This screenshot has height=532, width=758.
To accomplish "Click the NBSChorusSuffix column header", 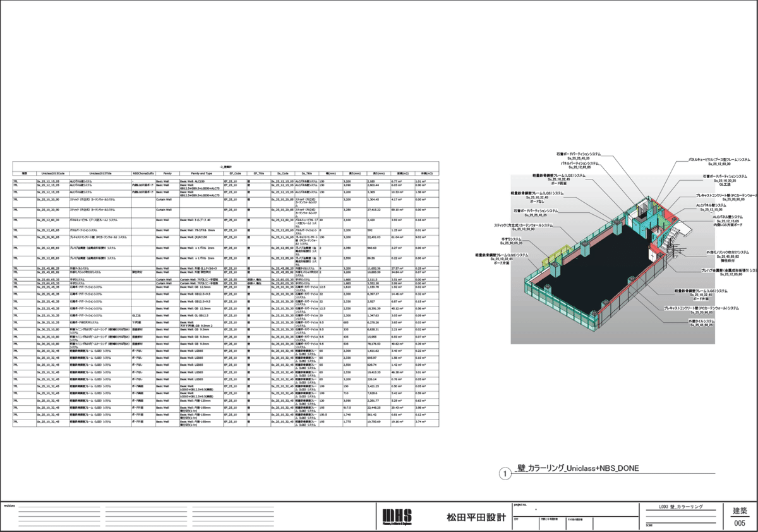I will 143,172.
